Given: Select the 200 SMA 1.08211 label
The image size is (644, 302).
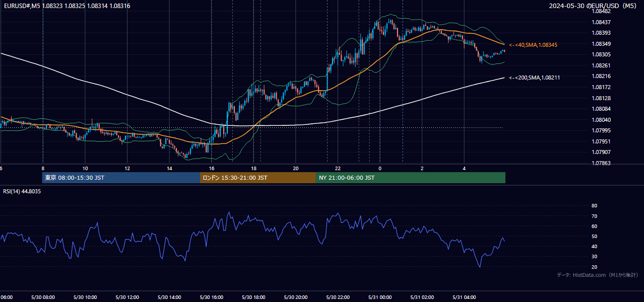Looking at the screenshot, I should pos(534,78).
